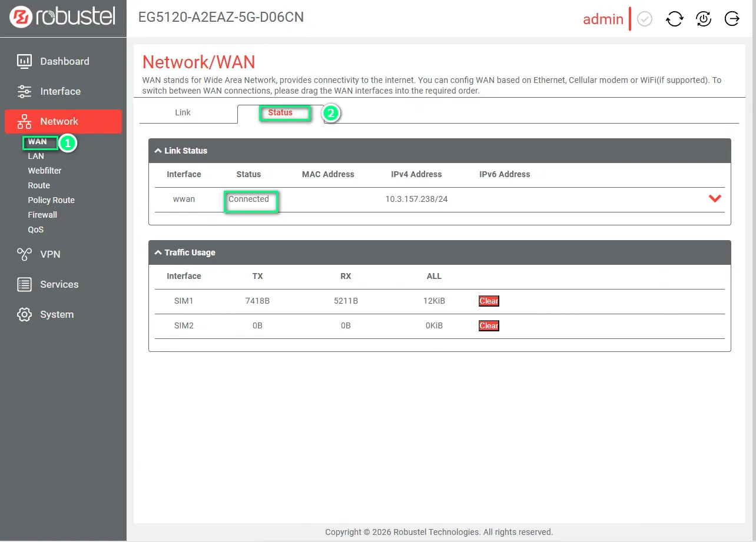Click the reload refresh icon in header
This screenshot has height=542, width=756.
[x=674, y=19]
